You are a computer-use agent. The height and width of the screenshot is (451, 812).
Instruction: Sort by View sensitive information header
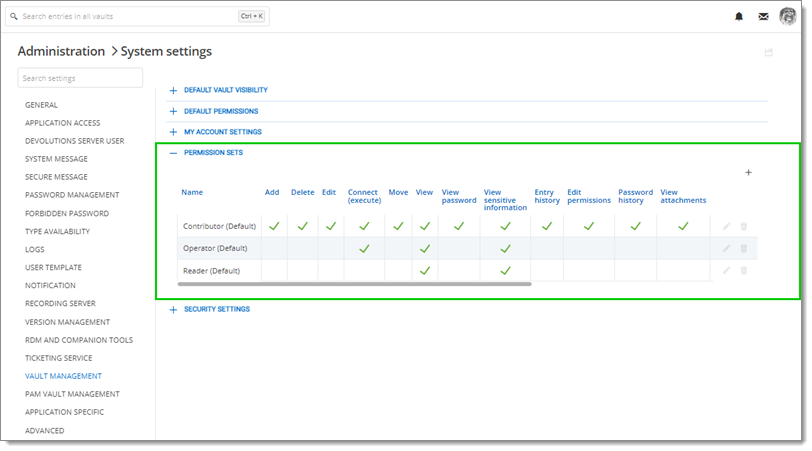505,200
